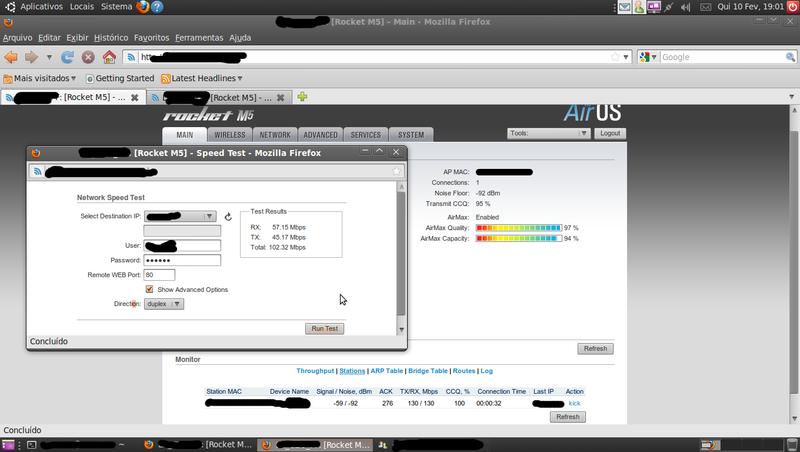The image size is (800, 452).
Task: Open the Help launcher in top panel
Action: pos(157,7)
